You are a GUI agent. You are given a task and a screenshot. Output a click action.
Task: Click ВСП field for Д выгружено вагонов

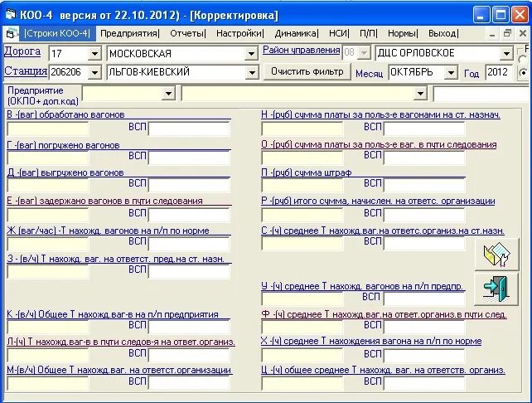[189, 185]
